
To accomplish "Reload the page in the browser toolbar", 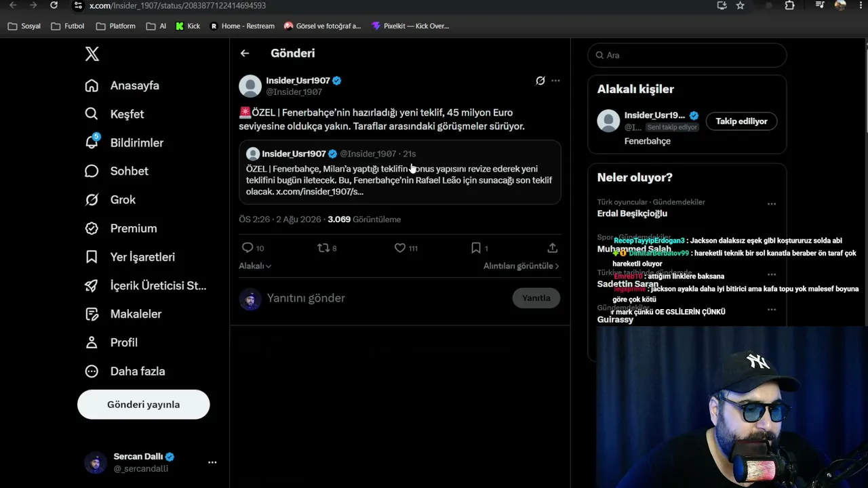I will point(54,5).
